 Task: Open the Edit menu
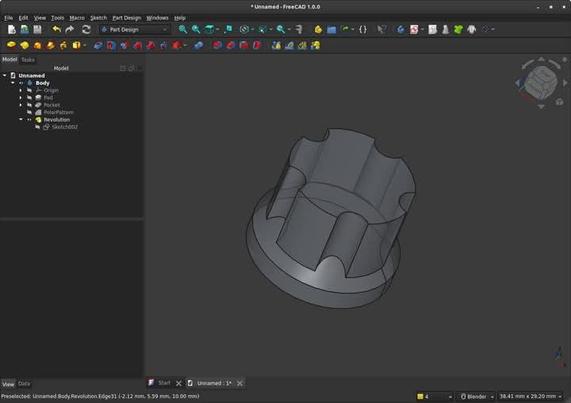pyautogui.click(x=23, y=18)
